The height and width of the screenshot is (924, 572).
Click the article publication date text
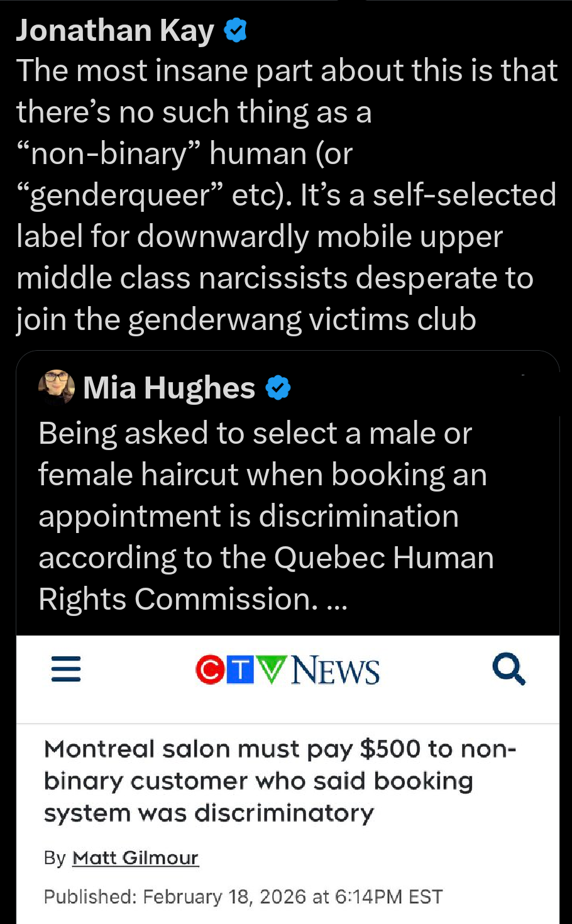pos(245,897)
